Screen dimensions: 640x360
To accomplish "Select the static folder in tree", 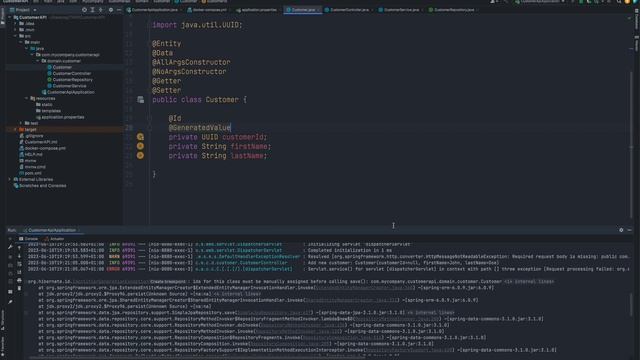I will pyautogui.click(x=44, y=104).
